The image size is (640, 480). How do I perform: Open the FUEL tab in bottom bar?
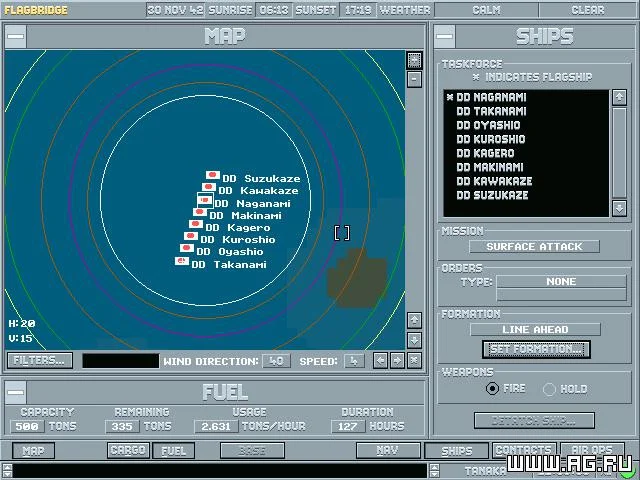[x=173, y=451]
